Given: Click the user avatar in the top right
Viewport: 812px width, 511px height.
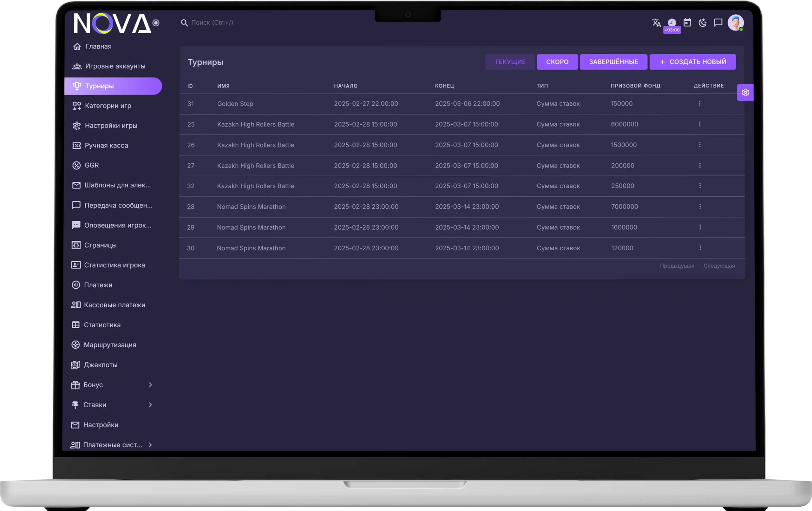Looking at the screenshot, I should click(736, 23).
